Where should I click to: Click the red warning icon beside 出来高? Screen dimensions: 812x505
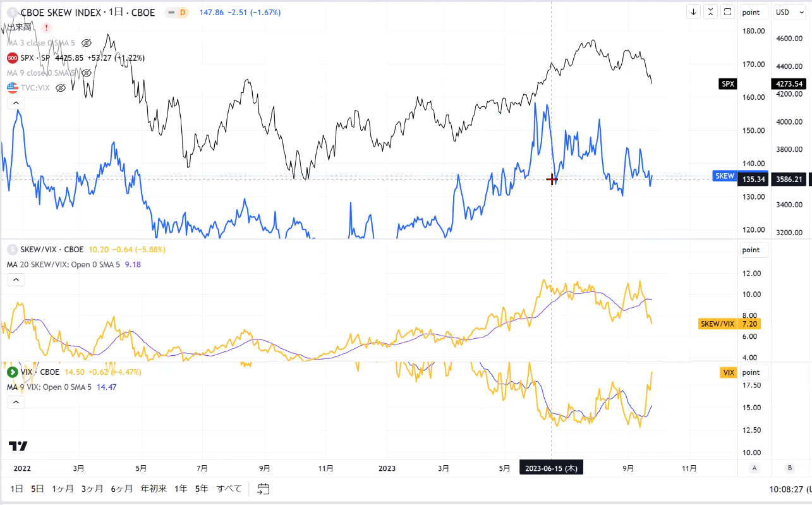point(45,28)
